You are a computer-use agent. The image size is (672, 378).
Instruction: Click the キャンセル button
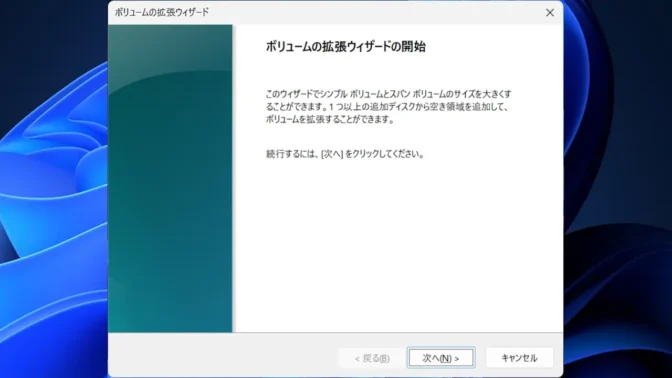click(x=519, y=358)
